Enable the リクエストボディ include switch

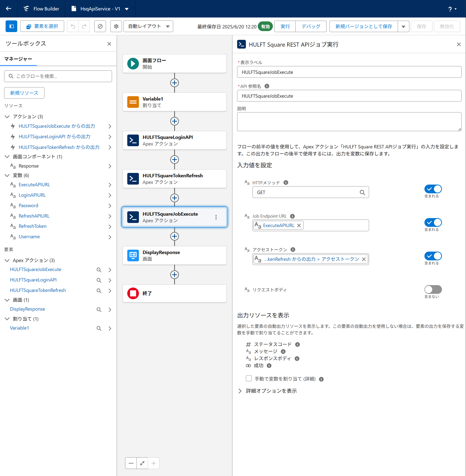[x=433, y=290]
